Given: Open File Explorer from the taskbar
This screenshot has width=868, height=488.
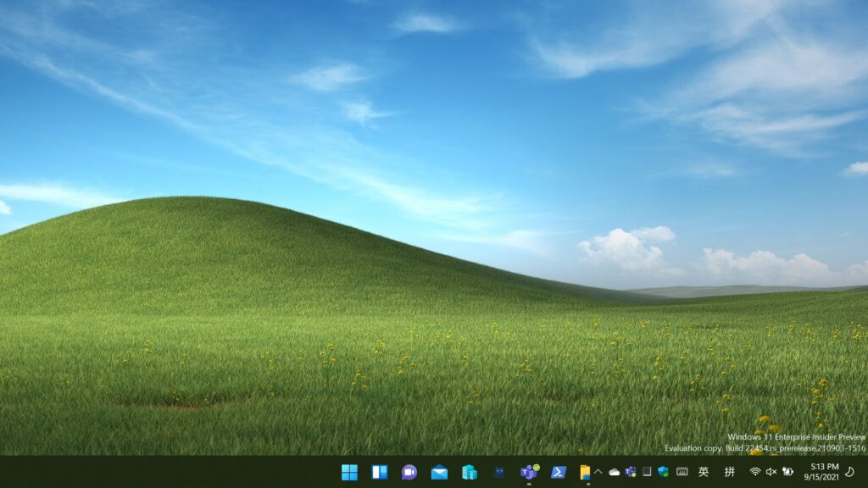Looking at the screenshot, I should [585, 472].
